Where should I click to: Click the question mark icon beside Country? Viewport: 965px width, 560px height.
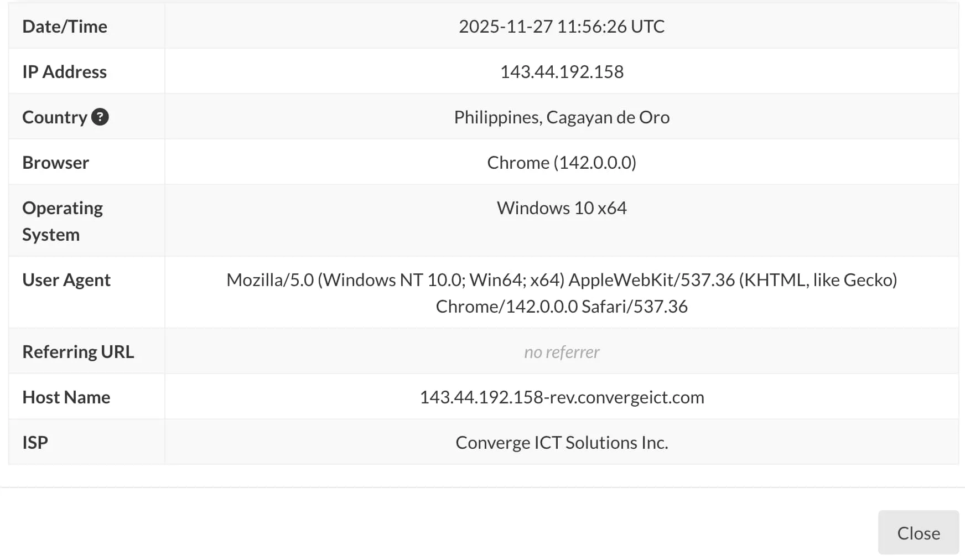click(x=101, y=117)
